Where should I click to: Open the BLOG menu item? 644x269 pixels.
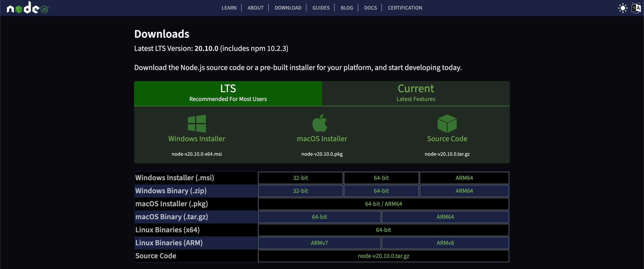coord(347,8)
